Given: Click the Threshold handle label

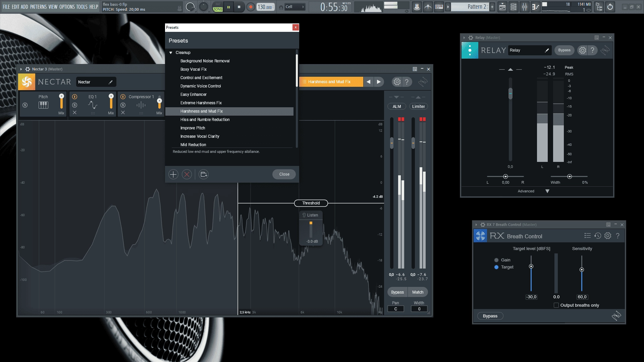Looking at the screenshot, I should click(311, 203).
